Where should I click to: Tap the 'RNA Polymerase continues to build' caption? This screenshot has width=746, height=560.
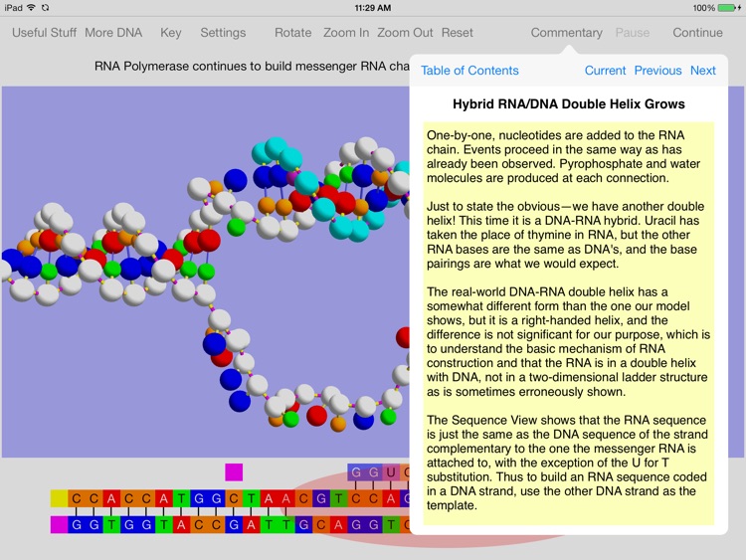click(252, 66)
